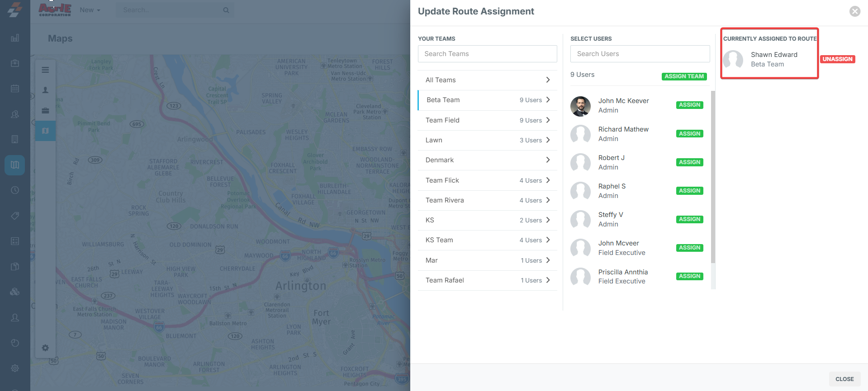Click the '9 Users' count label above list
868x391 pixels.
[x=583, y=75]
